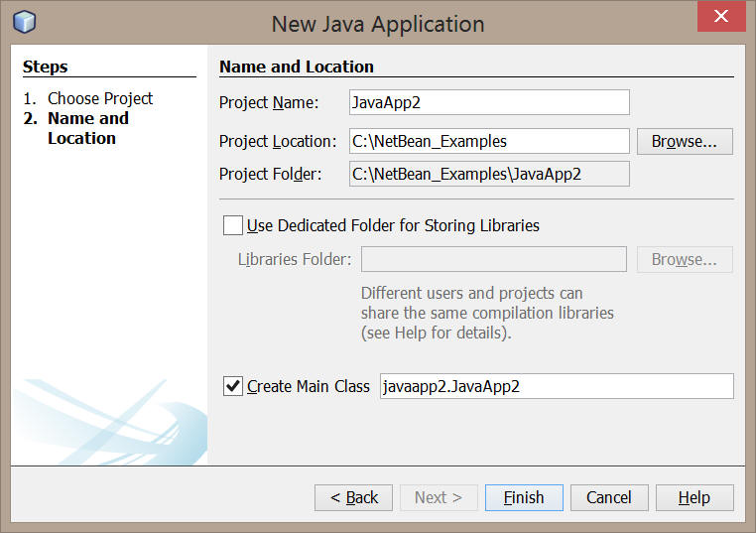
Task: Click the Use Dedicated Folder label text
Action: [x=393, y=225]
